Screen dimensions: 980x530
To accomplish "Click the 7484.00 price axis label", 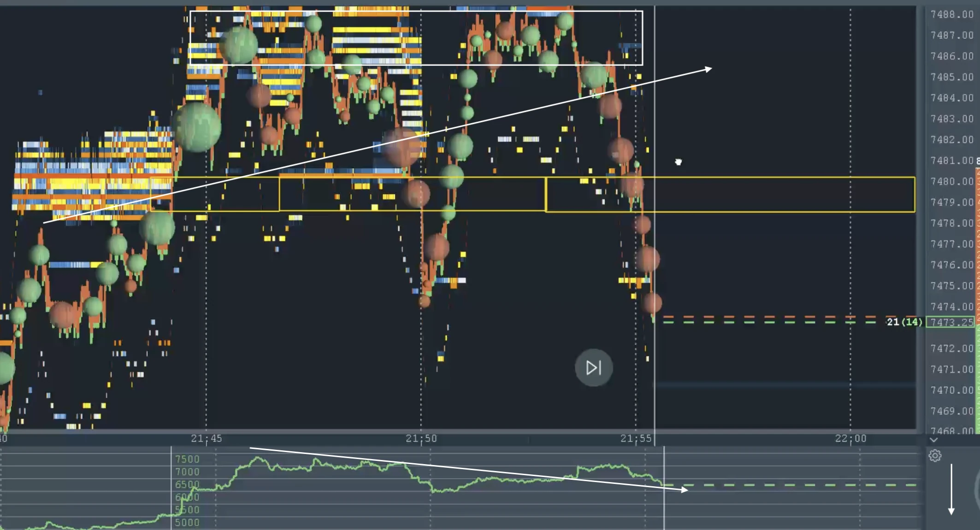I will click(952, 98).
